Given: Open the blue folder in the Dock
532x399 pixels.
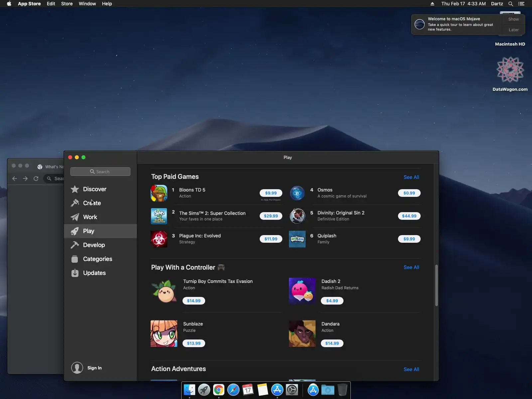Looking at the screenshot, I should pos(328,390).
